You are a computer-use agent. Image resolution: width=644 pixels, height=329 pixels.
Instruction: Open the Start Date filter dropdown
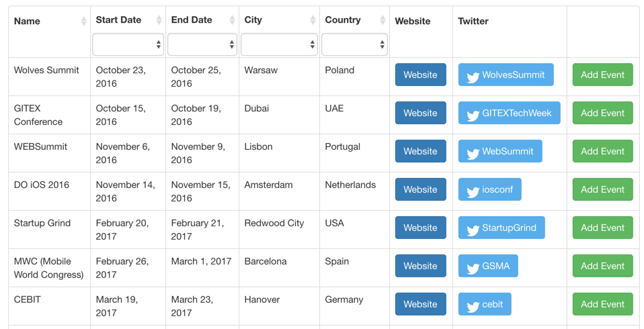(x=128, y=44)
